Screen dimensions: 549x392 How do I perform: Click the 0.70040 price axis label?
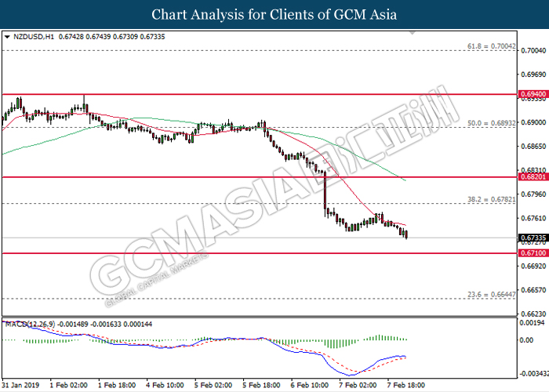[533, 51]
